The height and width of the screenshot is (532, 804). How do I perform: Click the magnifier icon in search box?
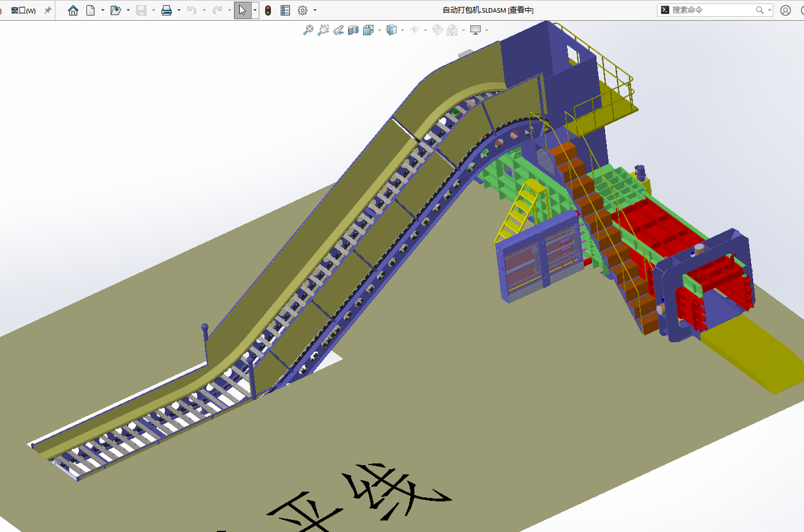click(760, 10)
